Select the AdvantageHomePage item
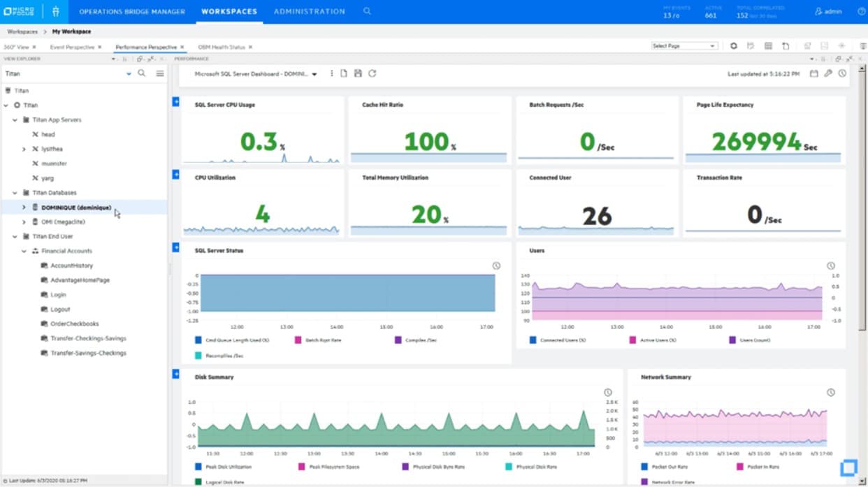 click(x=80, y=280)
